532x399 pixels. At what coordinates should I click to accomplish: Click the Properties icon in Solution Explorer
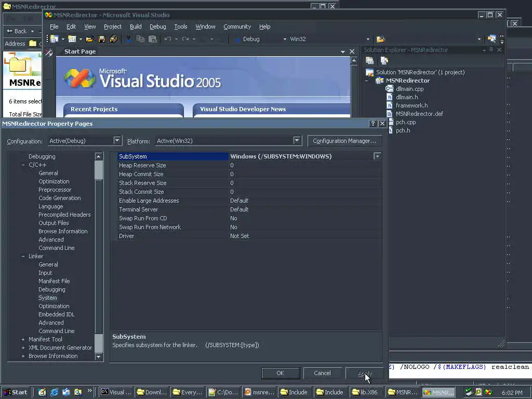(x=370, y=61)
